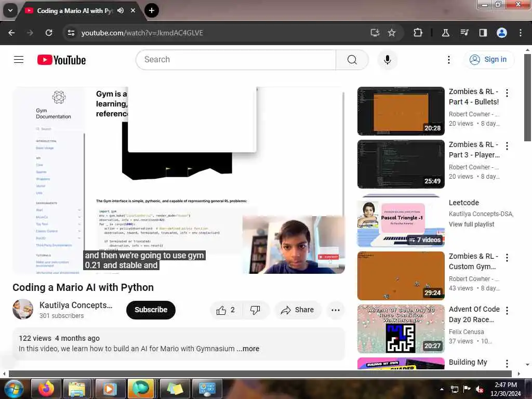Click the horizontal scrollbar at bottom

pos(260,374)
